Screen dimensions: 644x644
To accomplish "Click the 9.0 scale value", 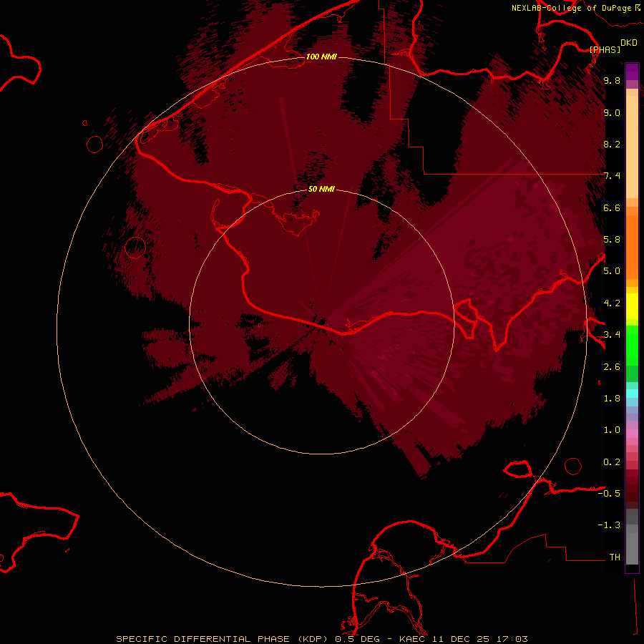I will point(612,112).
